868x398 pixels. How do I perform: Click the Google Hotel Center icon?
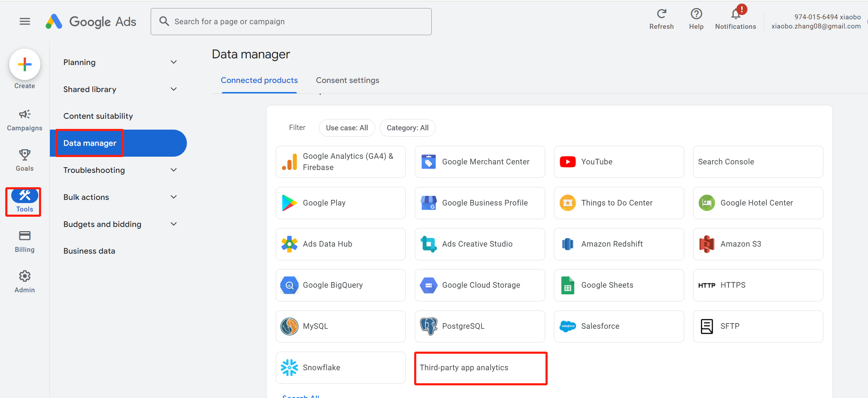[x=707, y=203]
